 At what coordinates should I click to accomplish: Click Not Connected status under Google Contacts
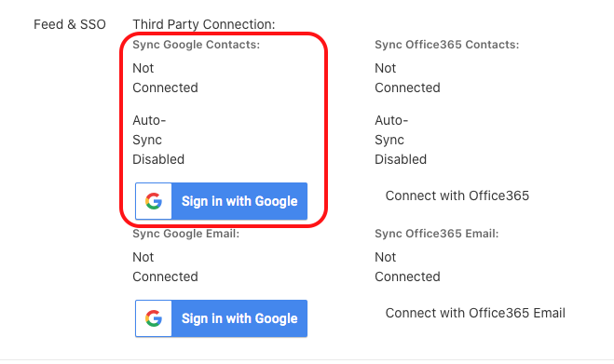165,78
